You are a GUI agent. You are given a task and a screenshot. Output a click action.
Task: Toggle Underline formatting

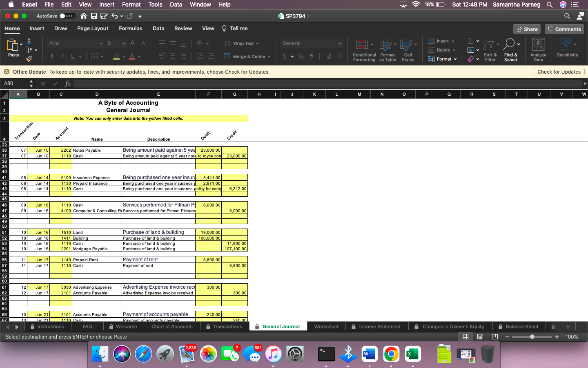coord(73,56)
